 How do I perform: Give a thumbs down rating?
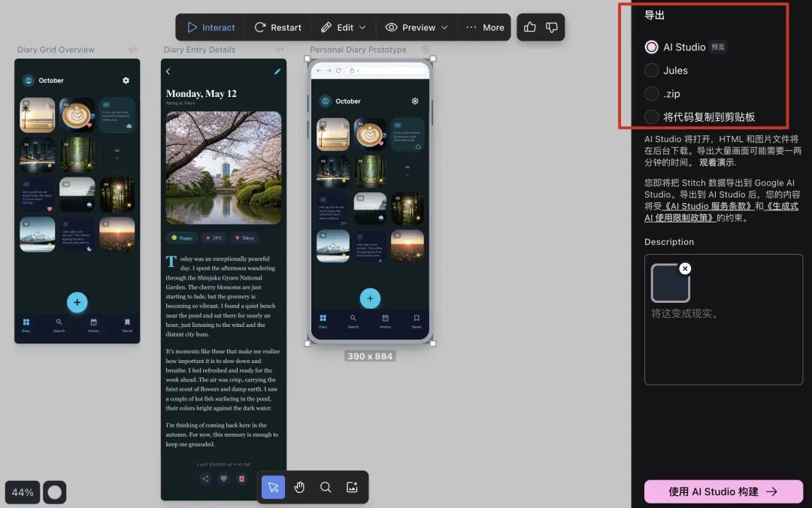pyautogui.click(x=552, y=27)
